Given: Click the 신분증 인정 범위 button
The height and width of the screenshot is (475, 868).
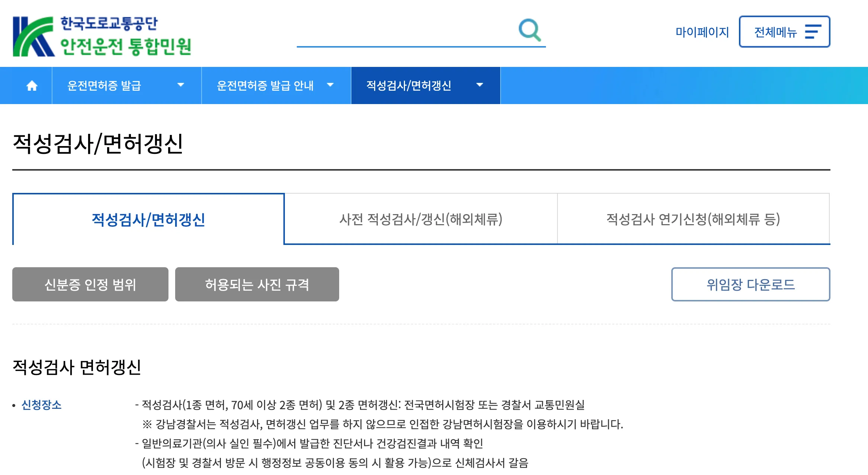Looking at the screenshot, I should pyautogui.click(x=90, y=285).
